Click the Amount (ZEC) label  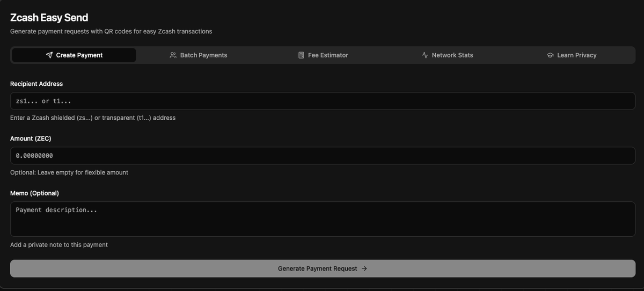click(x=31, y=139)
